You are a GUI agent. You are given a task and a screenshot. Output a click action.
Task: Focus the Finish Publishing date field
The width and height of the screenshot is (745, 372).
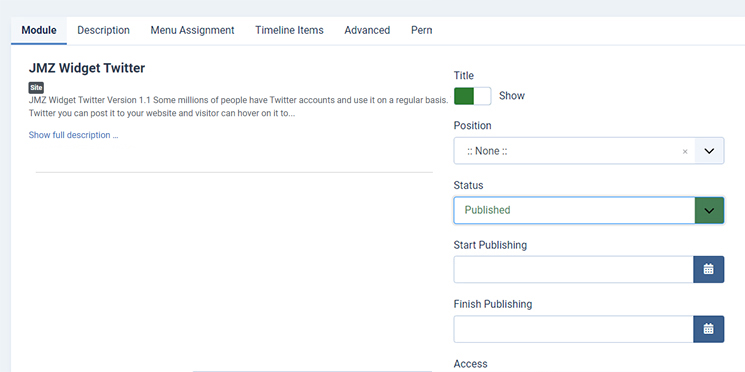573,329
